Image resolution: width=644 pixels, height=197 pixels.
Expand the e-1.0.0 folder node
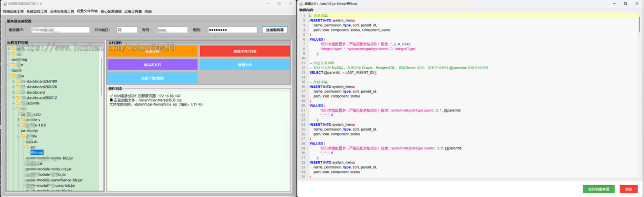pos(18,125)
